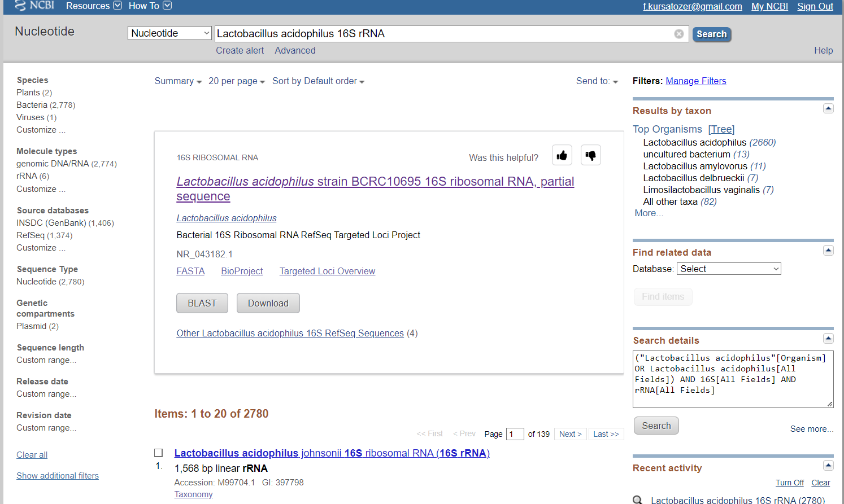This screenshot has height=504, width=844.
Task: Collapse the Find related data panel
Action: (828, 250)
